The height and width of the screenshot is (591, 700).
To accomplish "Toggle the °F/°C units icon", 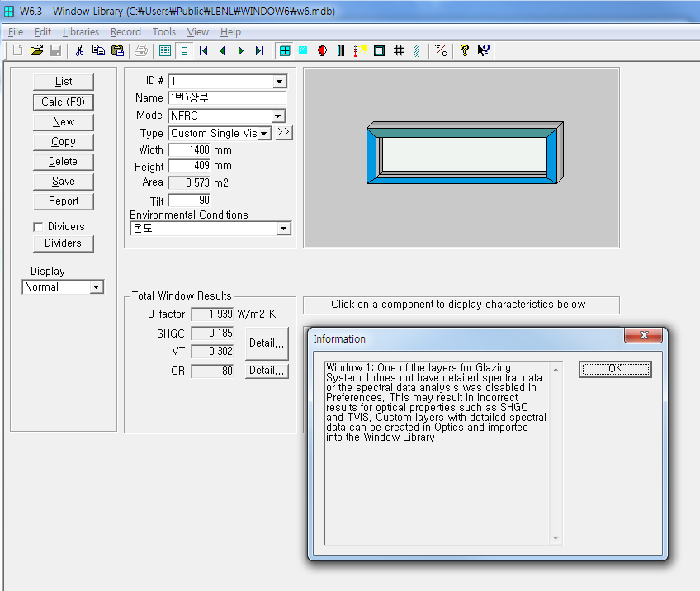I will point(442,51).
